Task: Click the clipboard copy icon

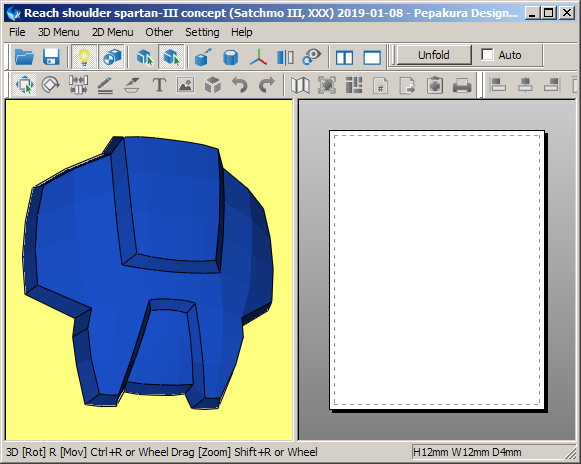Action: coord(435,85)
